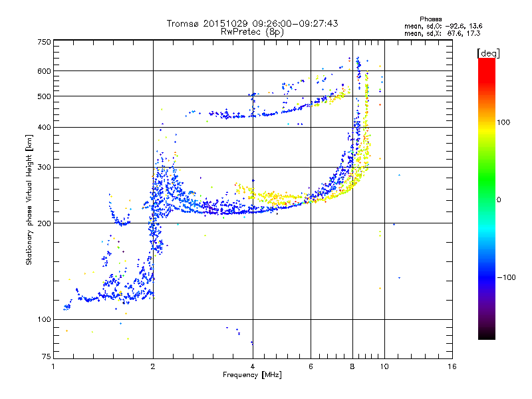Click the y-axis tick label '750'
Image resolution: width=532 pixels, height=399 pixels.
click(44, 42)
